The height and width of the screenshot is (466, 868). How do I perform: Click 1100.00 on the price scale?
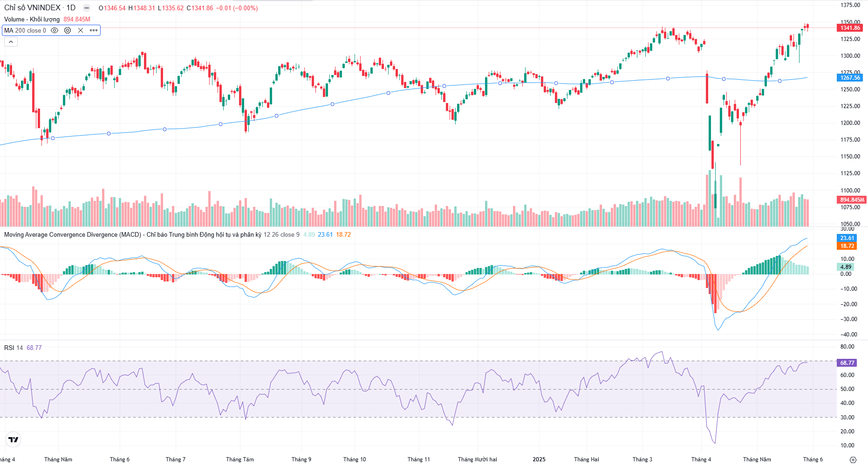point(850,191)
